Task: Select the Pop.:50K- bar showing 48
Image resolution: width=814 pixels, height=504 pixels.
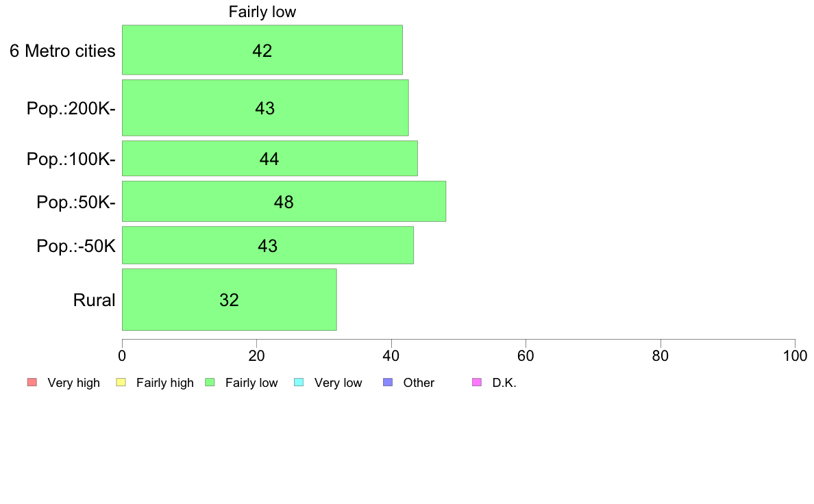Action: [x=284, y=201]
